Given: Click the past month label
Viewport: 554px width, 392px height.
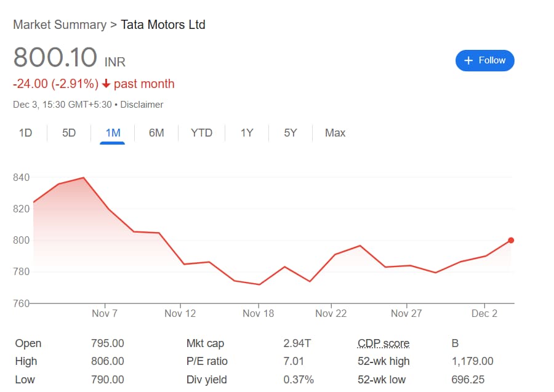Looking at the screenshot, I should pyautogui.click(x=144, y=84).
